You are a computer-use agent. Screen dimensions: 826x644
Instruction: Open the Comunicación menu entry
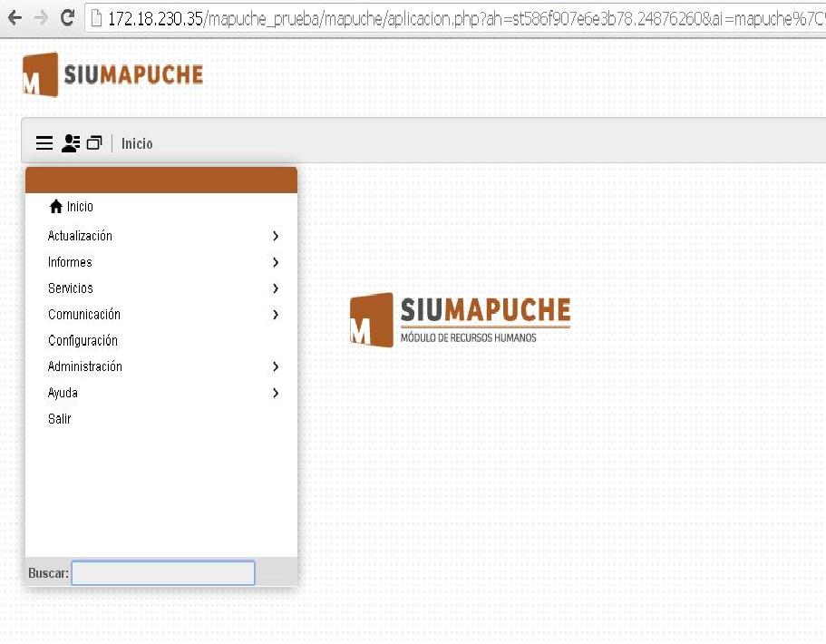[x=84, y=315]
